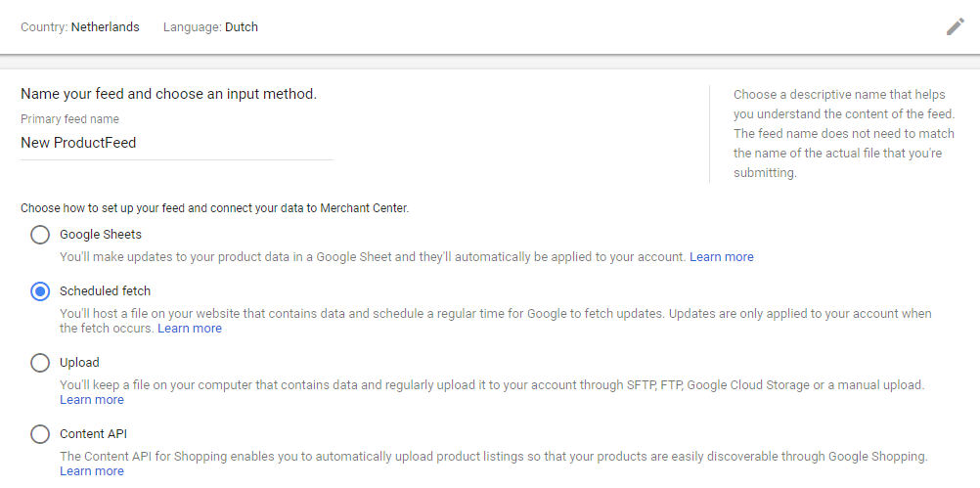This screenshot has height=488, width=980.
Task: Click the Netherlands country value
Action: click(x=105, y=27)
